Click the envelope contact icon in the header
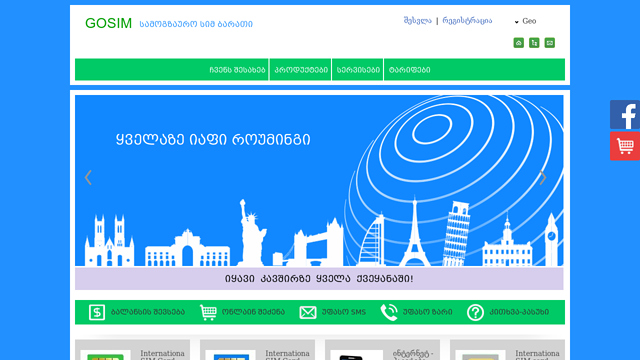 (x=549, y=43)
